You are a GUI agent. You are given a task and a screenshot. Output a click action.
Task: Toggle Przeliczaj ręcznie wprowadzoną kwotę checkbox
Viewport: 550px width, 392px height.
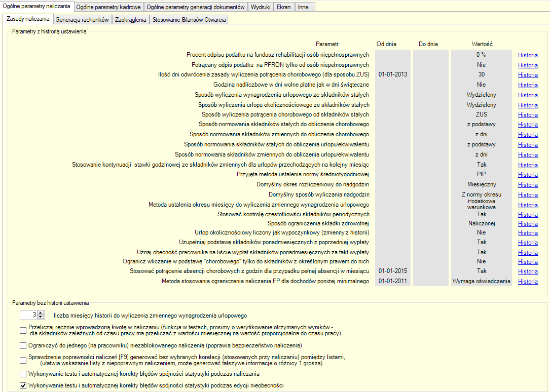click(23, 330)
